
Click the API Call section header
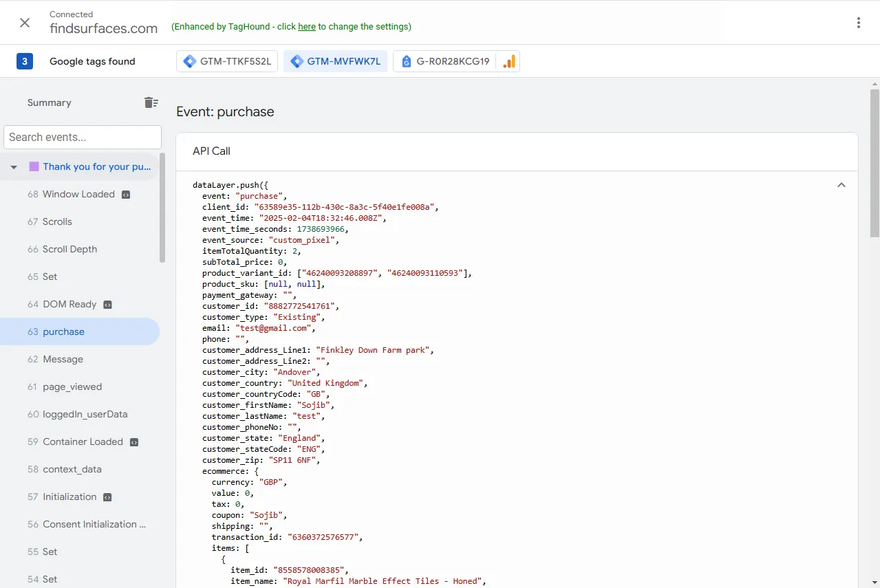(517, 151)
